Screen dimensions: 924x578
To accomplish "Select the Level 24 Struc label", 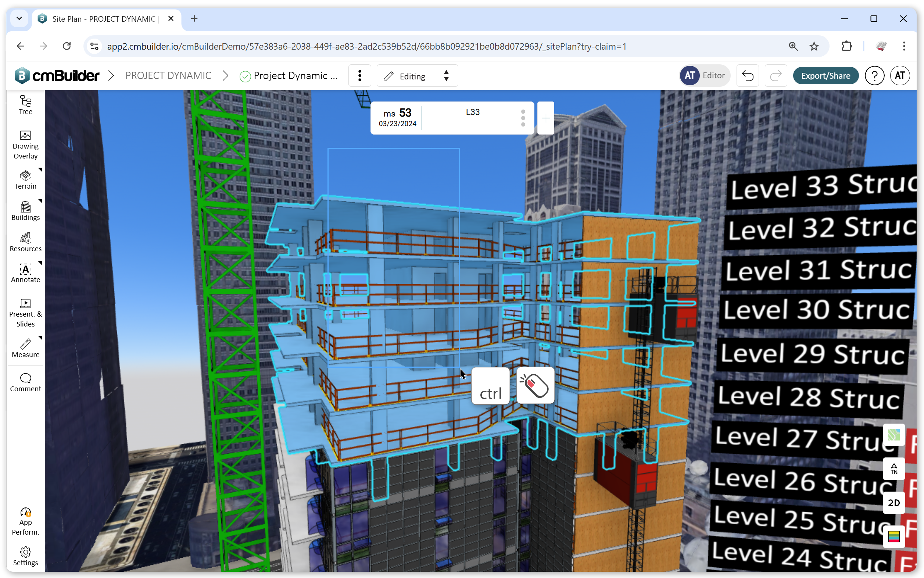I will [x=799, y=557].
